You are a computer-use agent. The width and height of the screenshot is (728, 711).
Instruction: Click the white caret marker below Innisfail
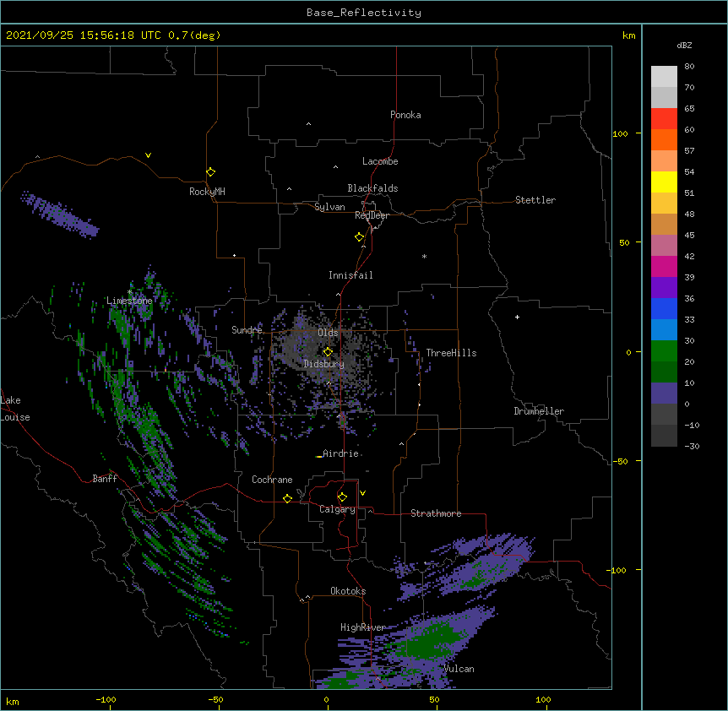point(338,294)
